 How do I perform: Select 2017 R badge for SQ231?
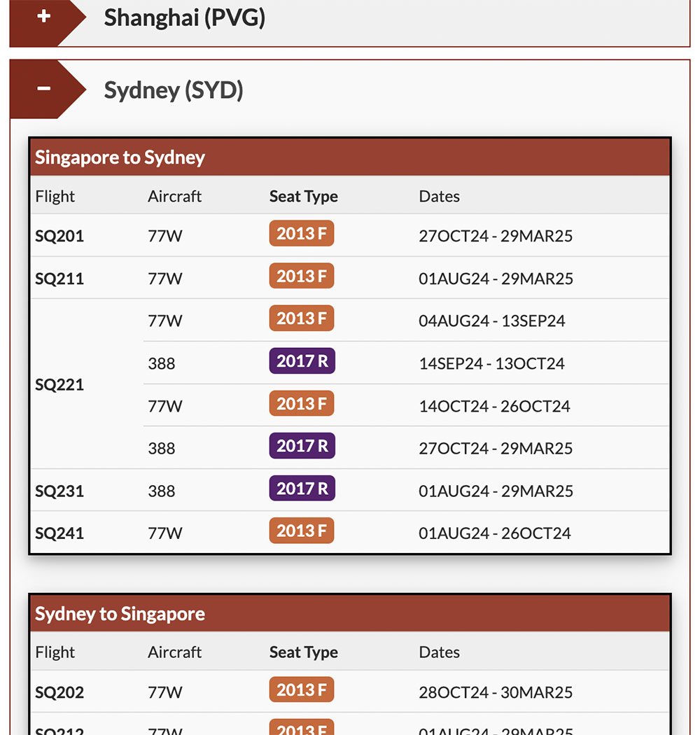point(302,489)
